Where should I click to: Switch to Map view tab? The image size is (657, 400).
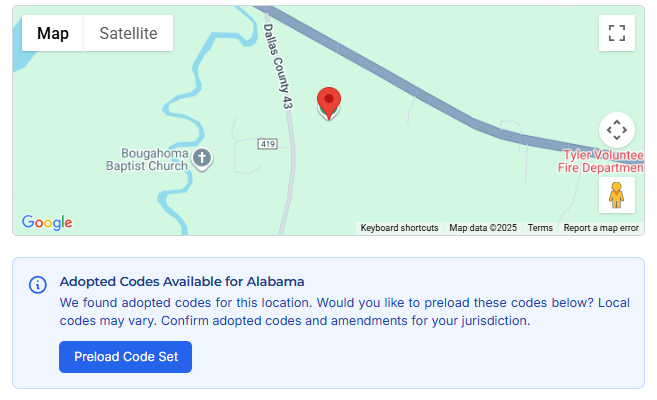[53, 33]
